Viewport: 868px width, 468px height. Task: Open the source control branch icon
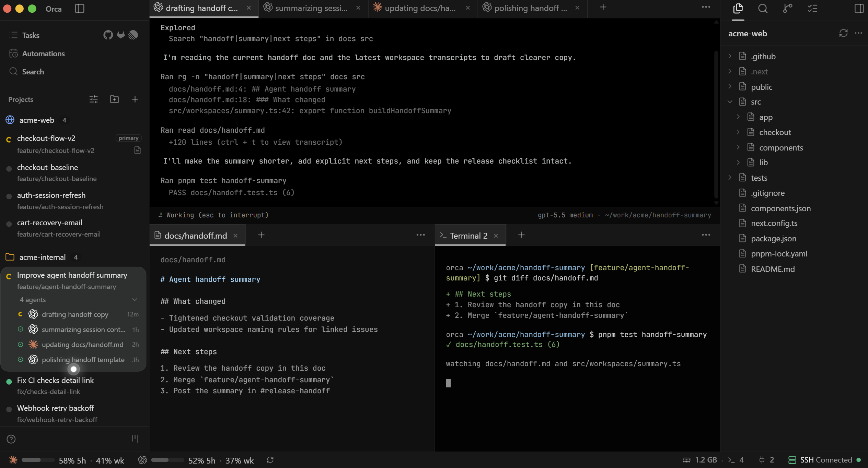[x=787, y=9]
